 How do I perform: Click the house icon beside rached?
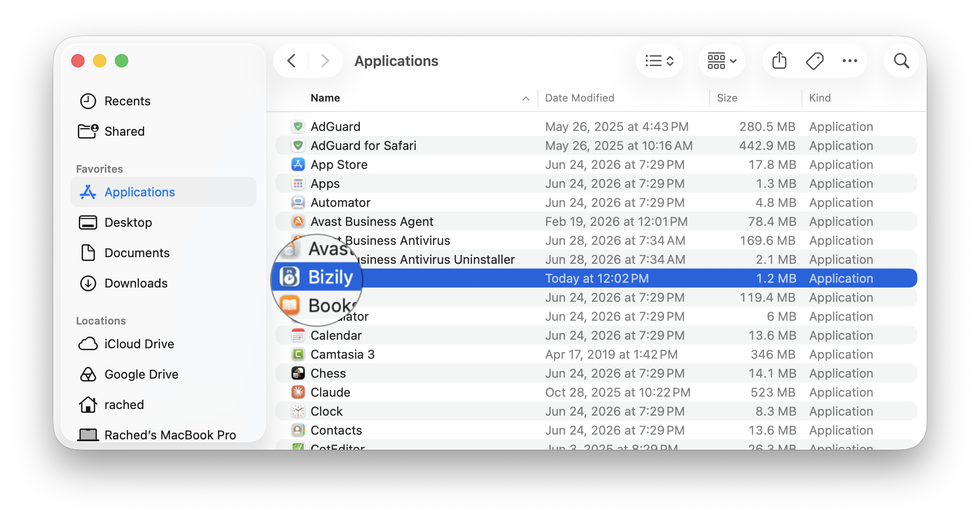[x=88, y=405]
